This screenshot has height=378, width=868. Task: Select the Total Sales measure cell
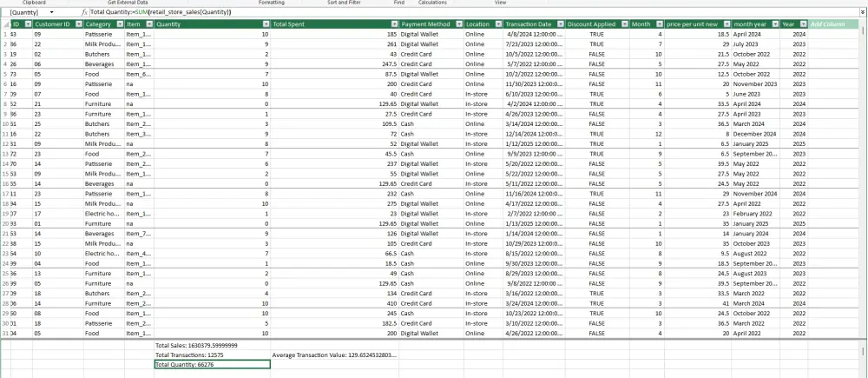[213, 345]
